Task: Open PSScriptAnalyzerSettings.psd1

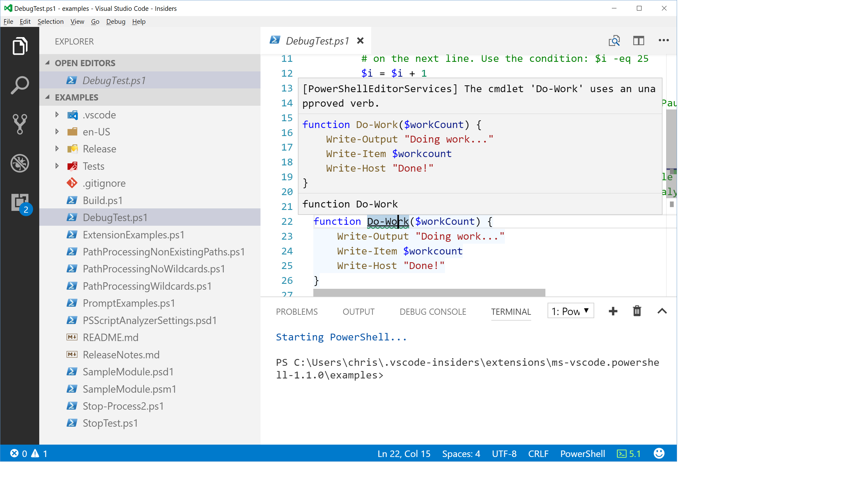Action: [150, 320]
